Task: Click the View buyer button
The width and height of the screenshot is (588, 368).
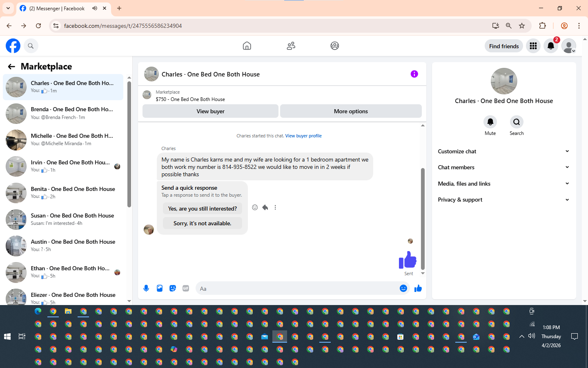Action: click(x=210, y=111)
